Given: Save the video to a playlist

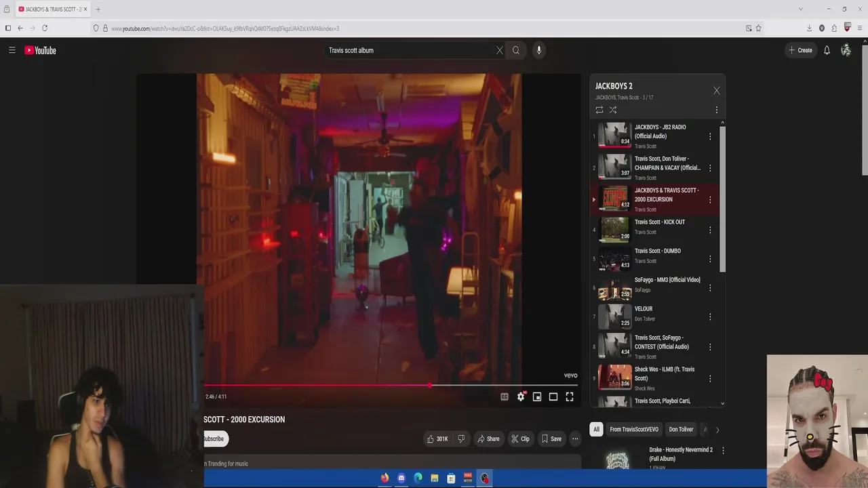Looking at the screenshot, I should coord(551,439).
